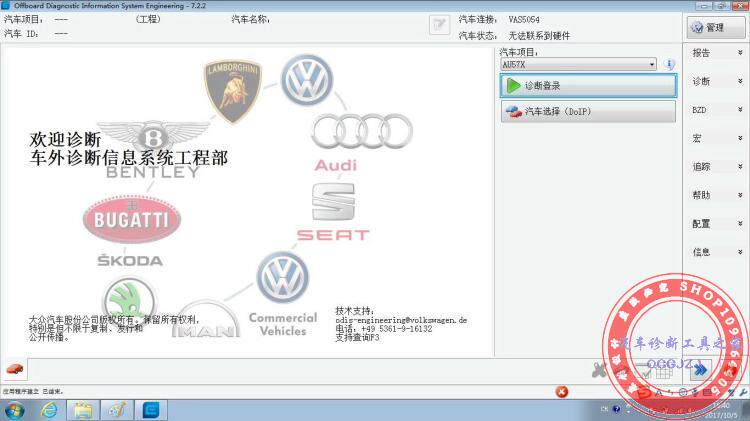Click the cars icon on 汽车选择 (DoIP)
This screenshot has width=750, height=421.
coord(514,111)
